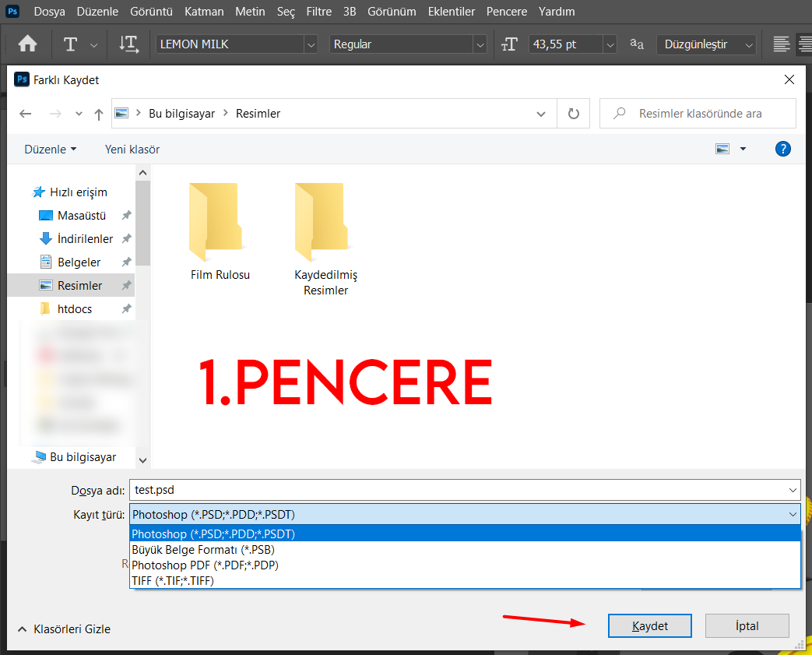Click Bu bilgisayar in address path
The image size is (812, 655).
pos(181,114)
